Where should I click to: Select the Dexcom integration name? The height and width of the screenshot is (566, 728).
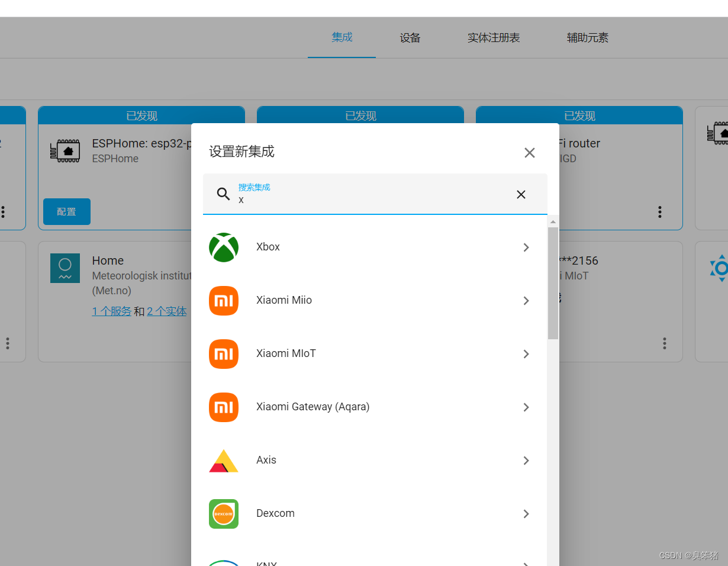point(275,513)
